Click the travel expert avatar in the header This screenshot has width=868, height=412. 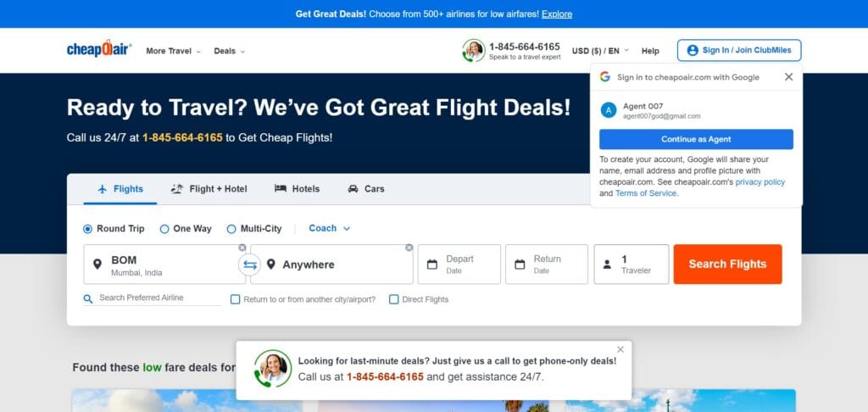tap(473, 50)
